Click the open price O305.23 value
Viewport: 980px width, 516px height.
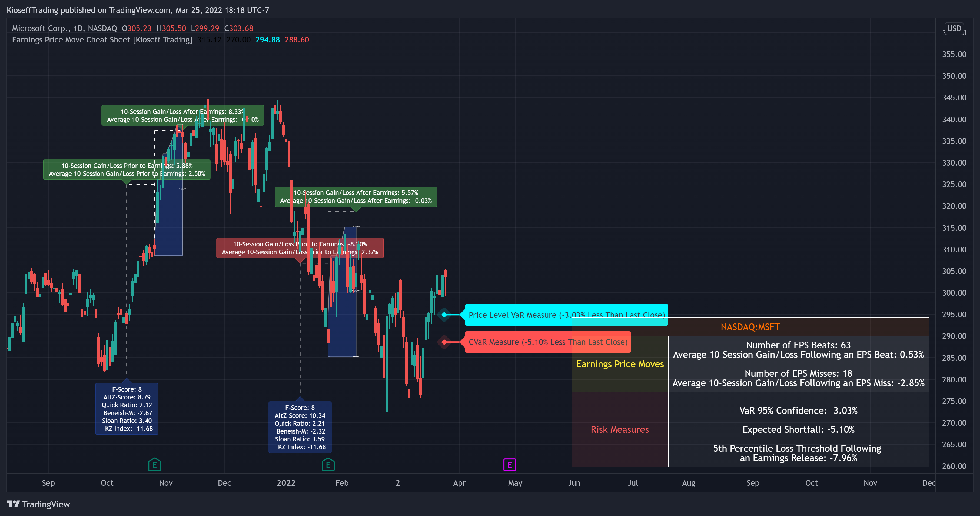137,28
